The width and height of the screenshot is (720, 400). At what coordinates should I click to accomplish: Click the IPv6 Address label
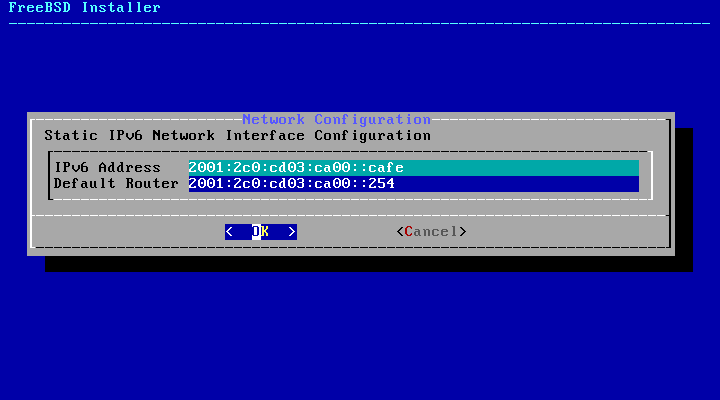click(x=107, y=168)
